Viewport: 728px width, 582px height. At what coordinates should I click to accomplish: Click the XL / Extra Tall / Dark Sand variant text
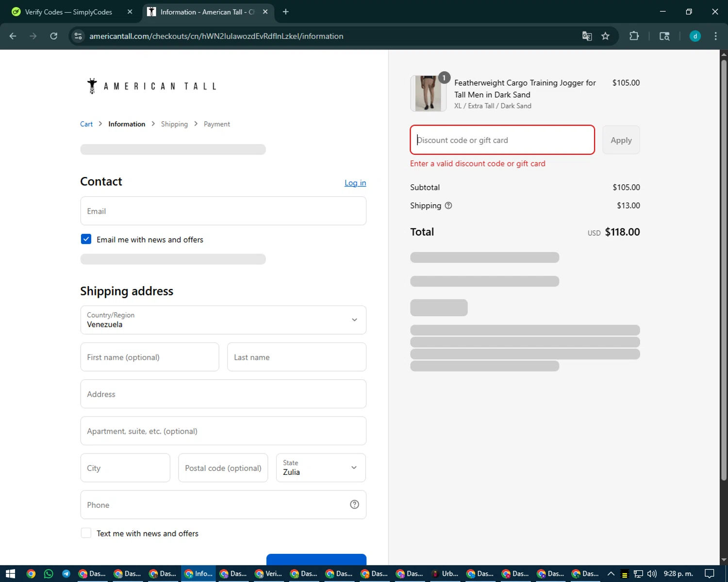click(493, 106)
